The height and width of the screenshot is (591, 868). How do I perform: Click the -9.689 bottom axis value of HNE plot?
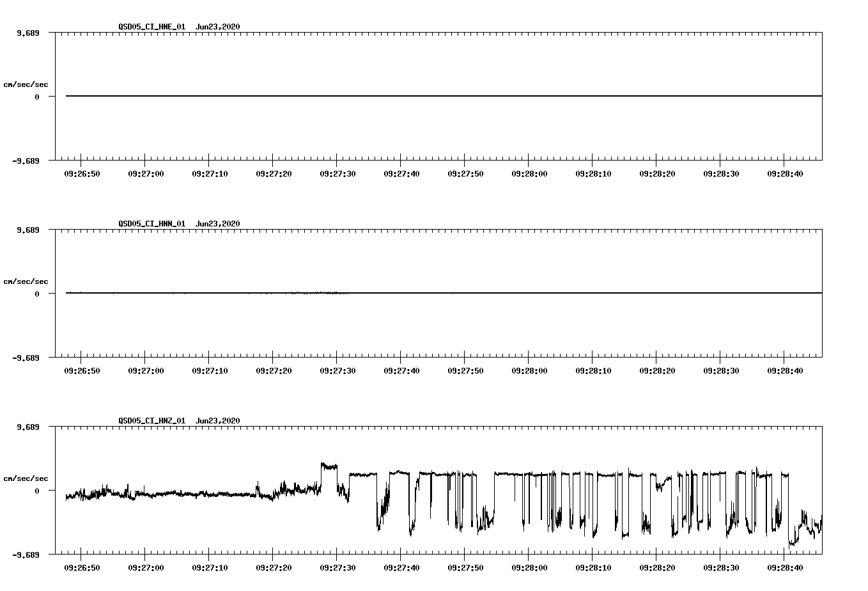tap(26, 161)
